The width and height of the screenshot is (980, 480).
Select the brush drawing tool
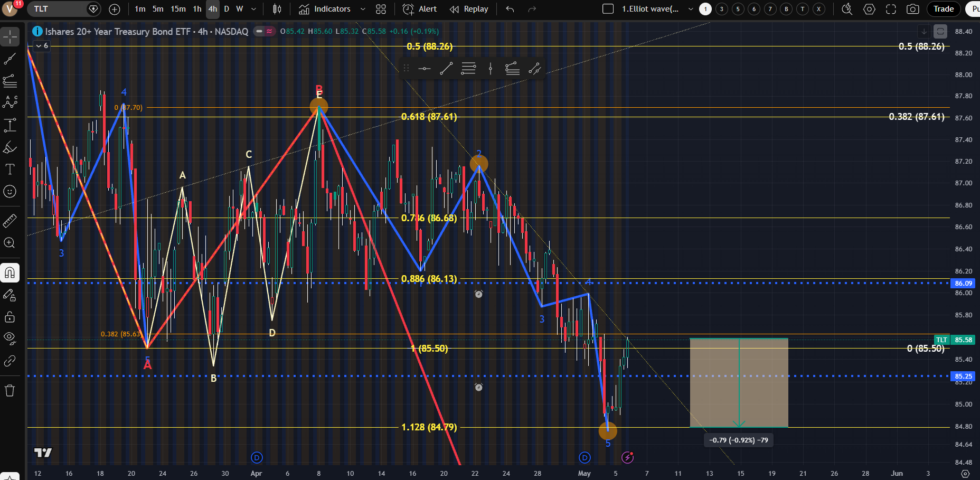[10, 147]
